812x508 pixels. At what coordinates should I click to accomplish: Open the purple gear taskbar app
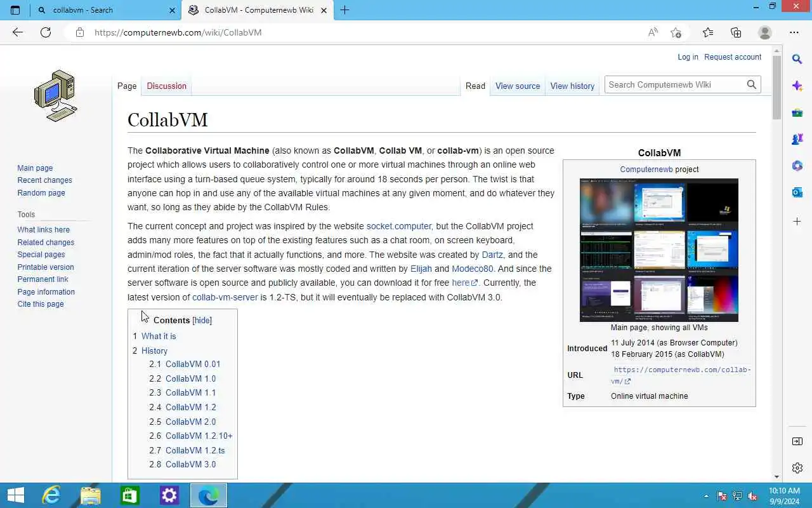pos(169,495)
